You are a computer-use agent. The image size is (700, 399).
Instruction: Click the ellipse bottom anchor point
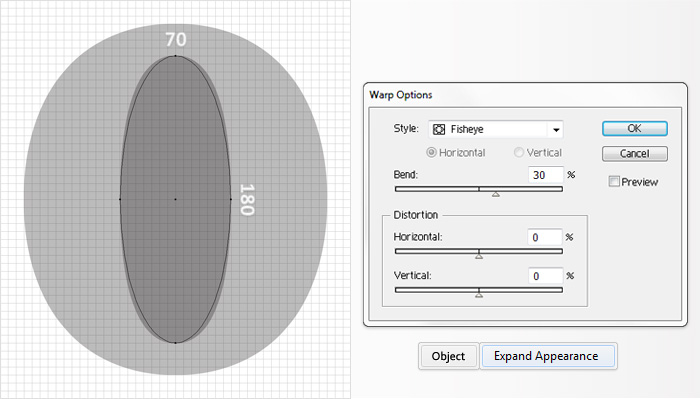(175, 343)
